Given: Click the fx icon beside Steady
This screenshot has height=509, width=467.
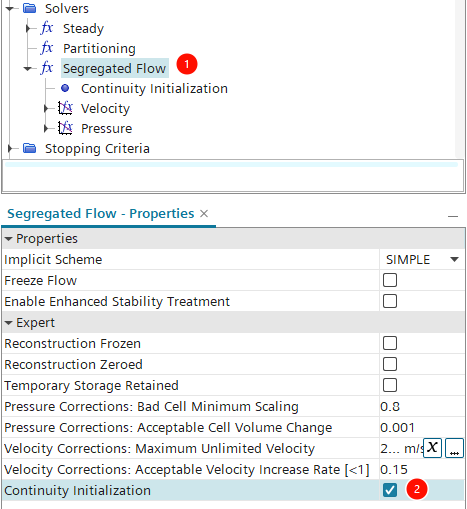Looking at the screenshot, I should point(47,28).
